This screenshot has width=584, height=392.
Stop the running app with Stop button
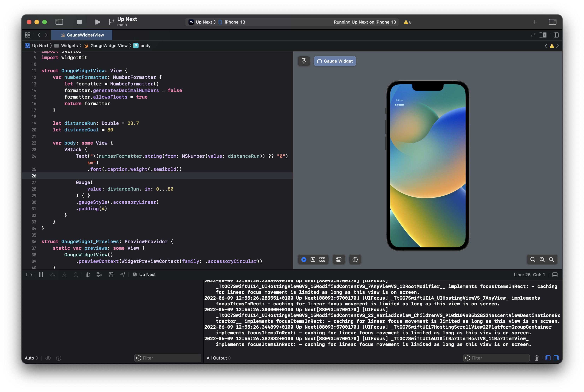click(80, 22)
